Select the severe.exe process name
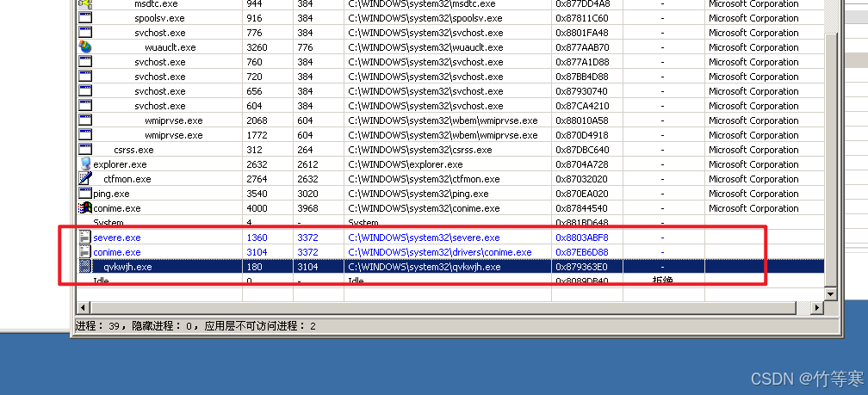This screenshot has height=395, width=868. click(x=117, y=238)
